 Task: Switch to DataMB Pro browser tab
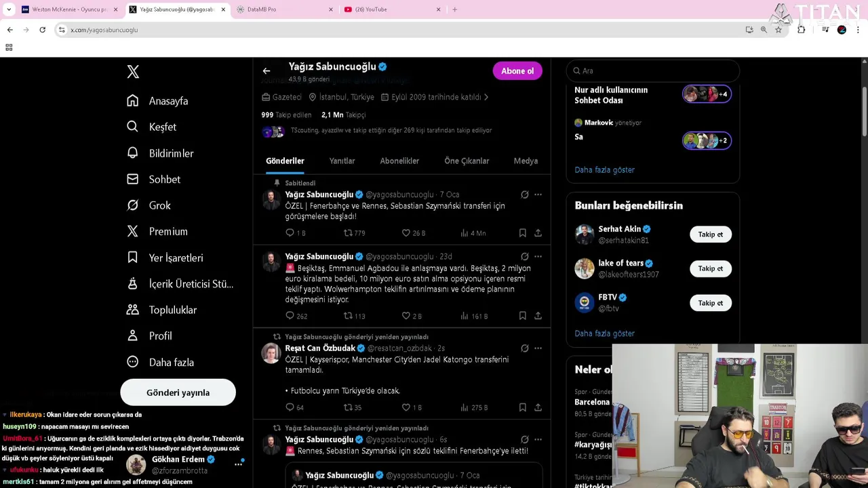click(x=285, y=9)
